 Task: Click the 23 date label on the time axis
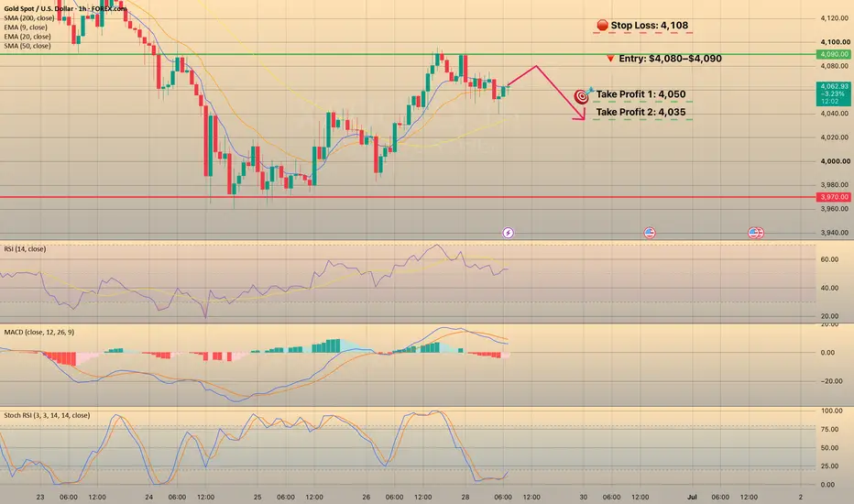coord(40,497)
